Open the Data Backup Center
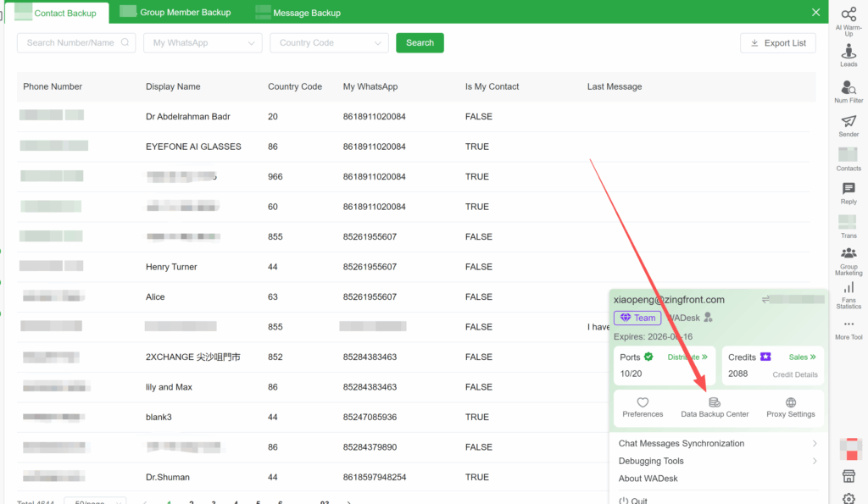The height and width of the screenshot is (504, 868). pyautogui.click(x=715, y=408)
